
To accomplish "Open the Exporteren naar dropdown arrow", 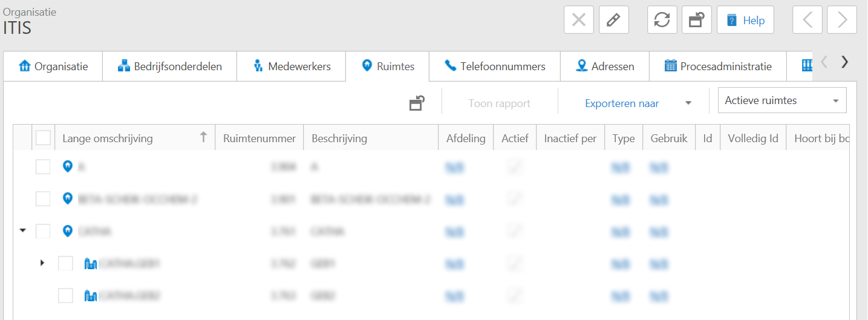I will coord(688,103).
